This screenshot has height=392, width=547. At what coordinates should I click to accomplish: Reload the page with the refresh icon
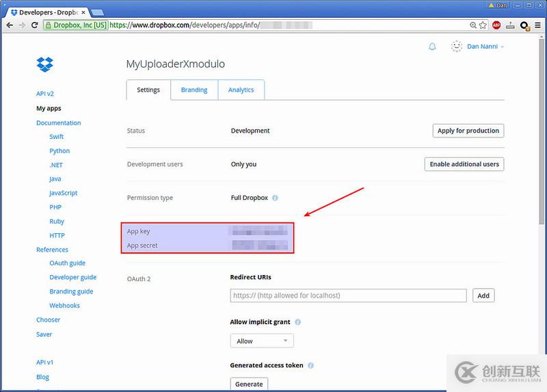pyautogui.click(x=35, y=25)
